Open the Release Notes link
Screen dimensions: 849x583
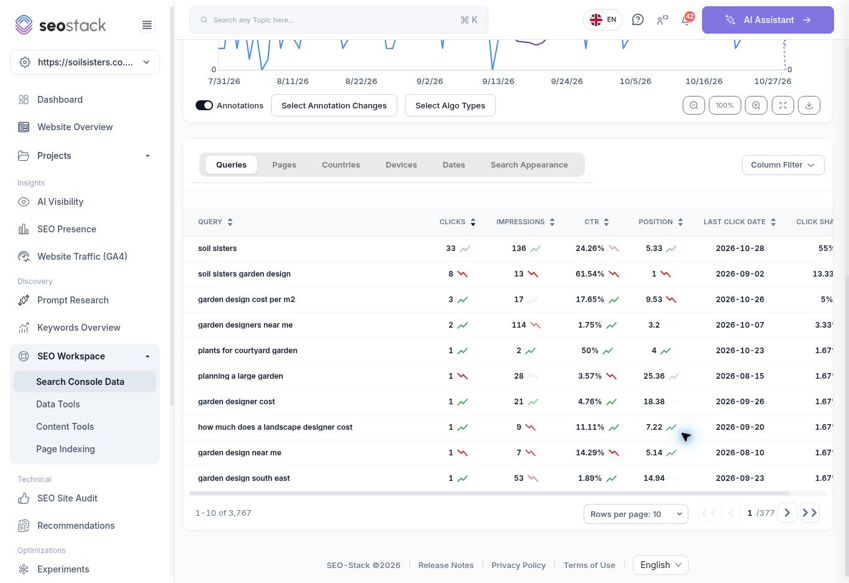[x=446, y=565]
